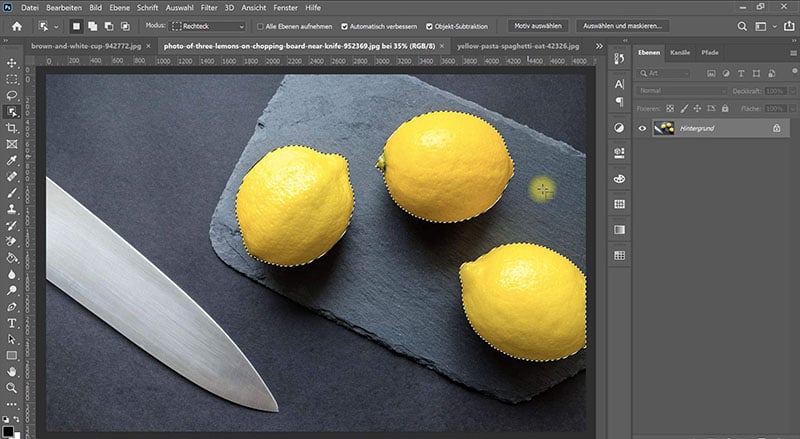
Task: Select the Brush tool
Action: 11,193
